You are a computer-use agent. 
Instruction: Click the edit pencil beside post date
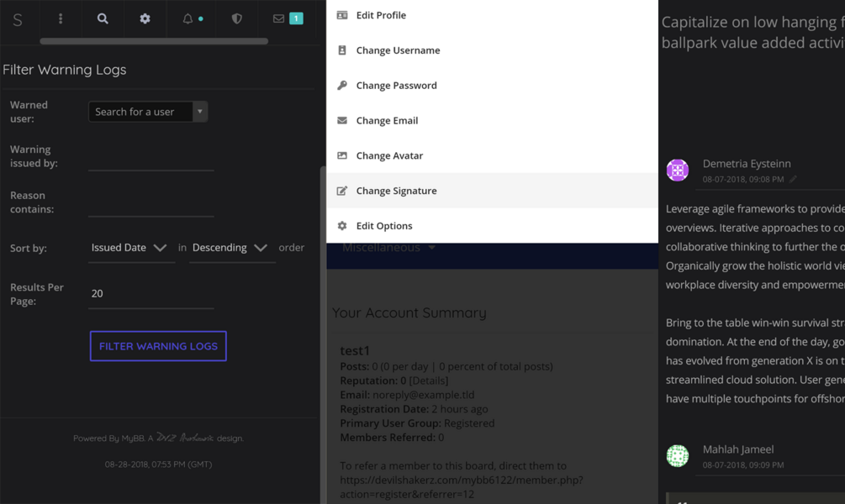tap(793, 179)
